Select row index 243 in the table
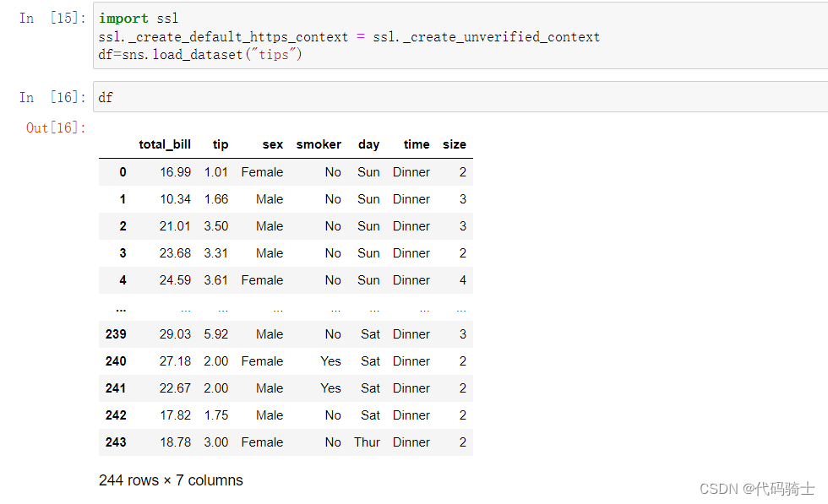Image resolution: width=828 pixels, height=504 pixels. coord(115,442)
